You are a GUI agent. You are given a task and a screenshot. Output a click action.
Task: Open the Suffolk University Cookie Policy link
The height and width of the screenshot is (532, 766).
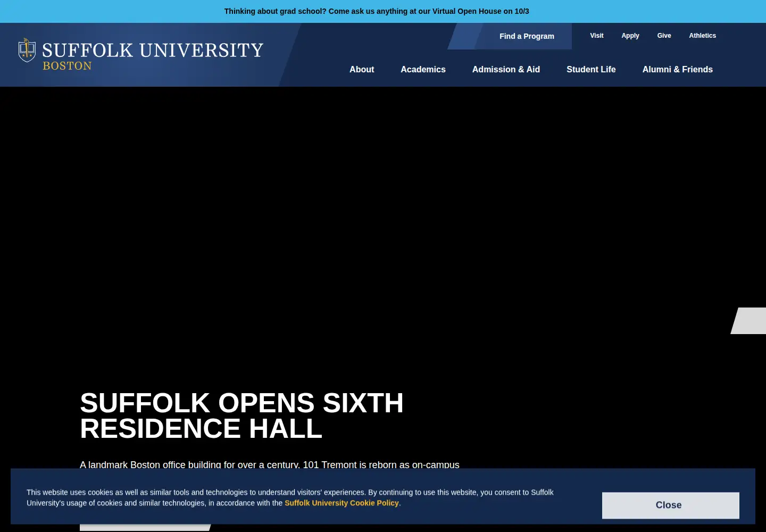coord(342,503)
